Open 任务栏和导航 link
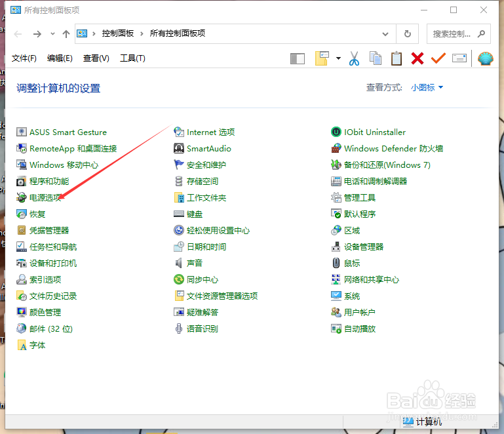Screen dimensions: 504x434 53,247
